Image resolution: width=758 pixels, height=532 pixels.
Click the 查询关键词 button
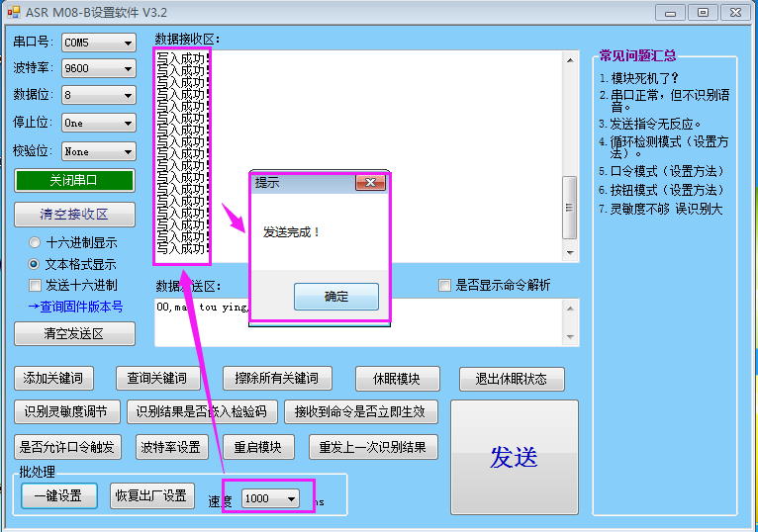coord(158,379)
